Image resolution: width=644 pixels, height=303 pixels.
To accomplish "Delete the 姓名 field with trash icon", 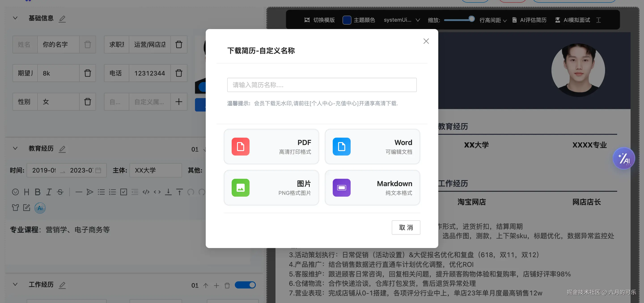I will point(87,44).
